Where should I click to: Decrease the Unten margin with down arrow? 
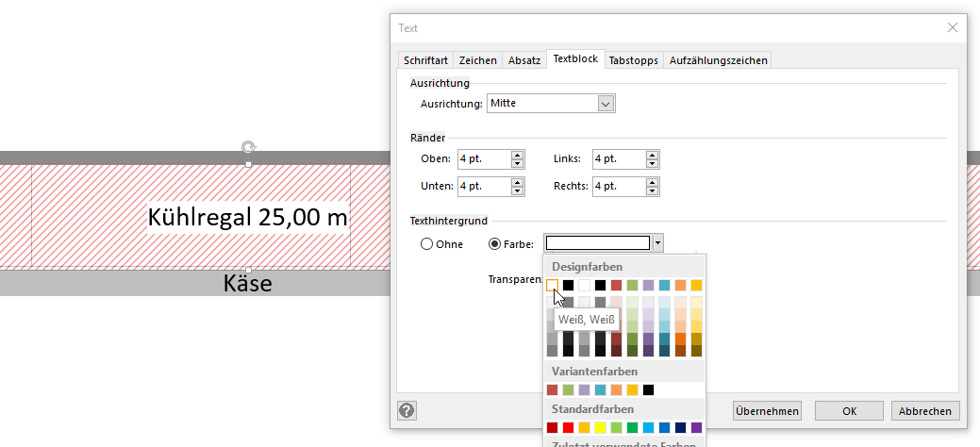(x=517, y=190)
